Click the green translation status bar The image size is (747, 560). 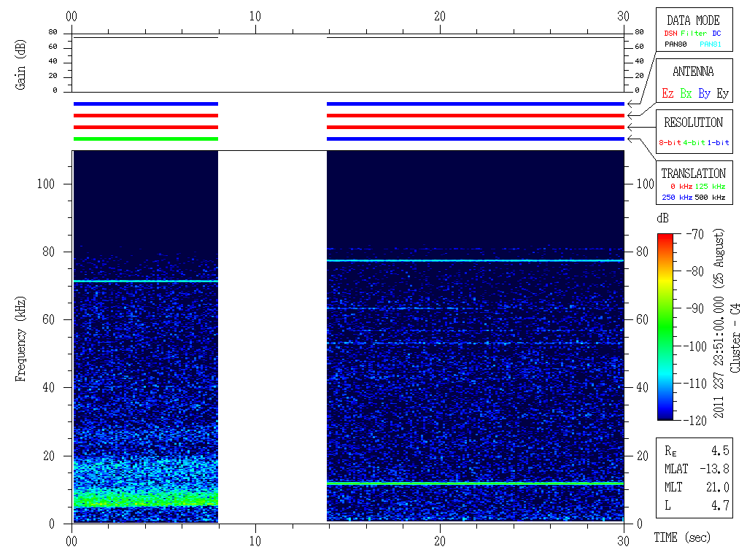[146, 139]
